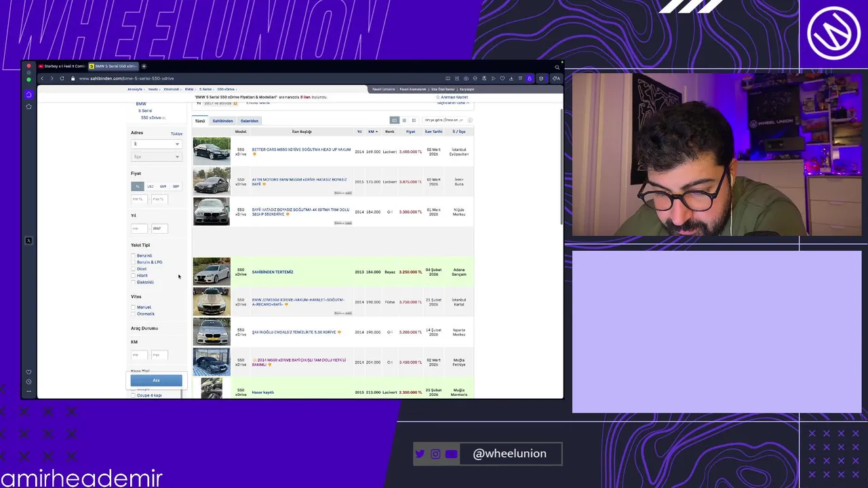The height and width of the screenshot is (488, 868).
Task: Select the GBP currency toggle
Action: (176, 186)
